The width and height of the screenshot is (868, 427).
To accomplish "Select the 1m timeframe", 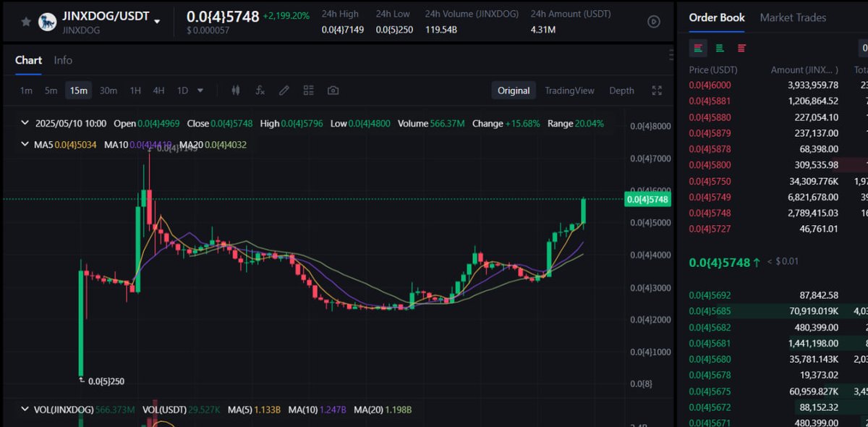I will (x=26, y=90).
